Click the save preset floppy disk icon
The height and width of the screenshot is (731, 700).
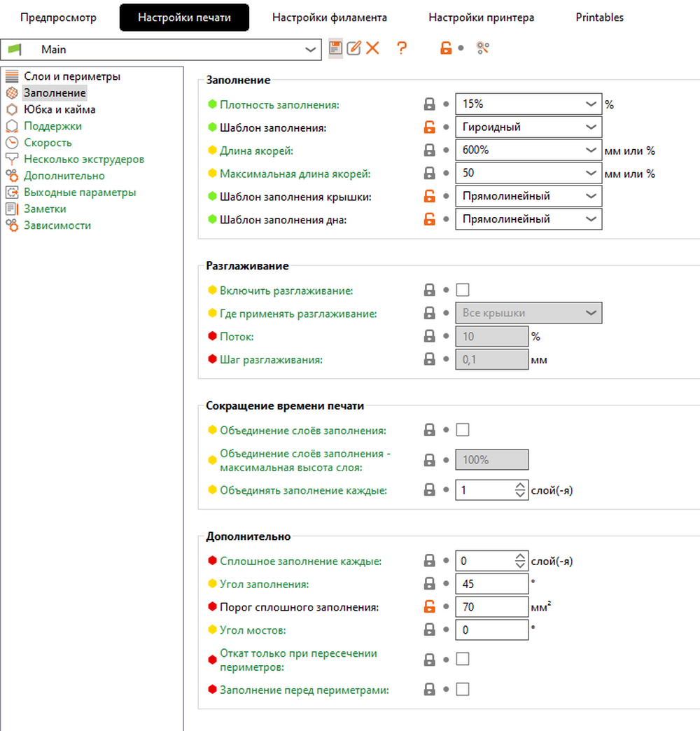[x=335, y=48]
